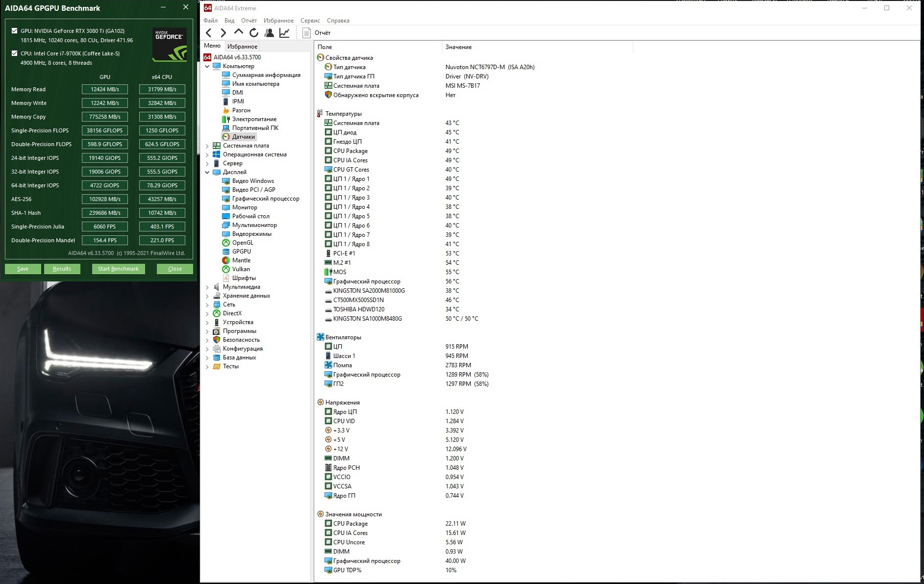
Task: Open the user profile toolbar icon
Action: point(269,33)
